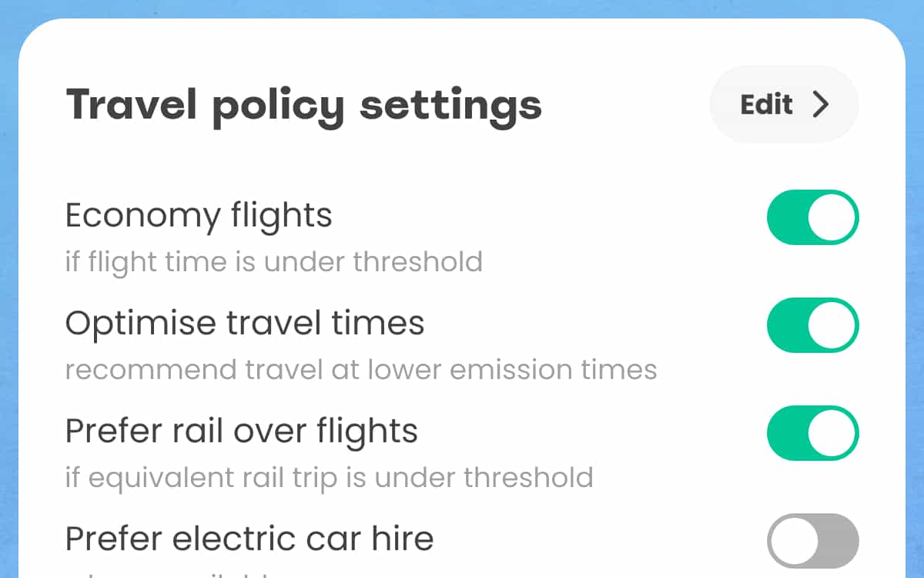This screenshot has width=924, height=578.
Task: Click the rail trip threshold description
Action: [x=329, y=478]
